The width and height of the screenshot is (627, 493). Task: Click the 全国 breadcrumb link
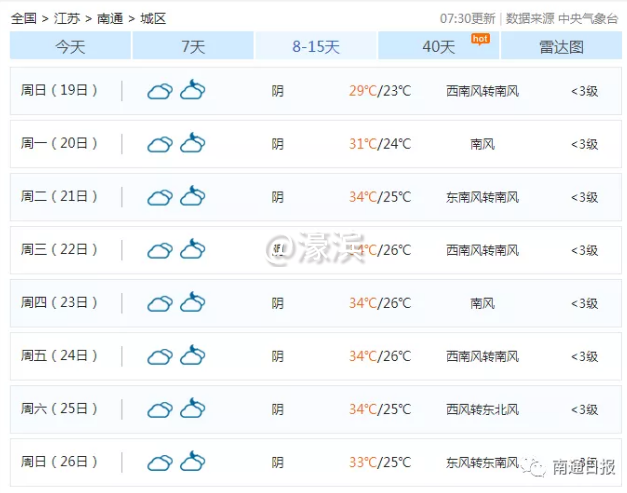point(24,18)
